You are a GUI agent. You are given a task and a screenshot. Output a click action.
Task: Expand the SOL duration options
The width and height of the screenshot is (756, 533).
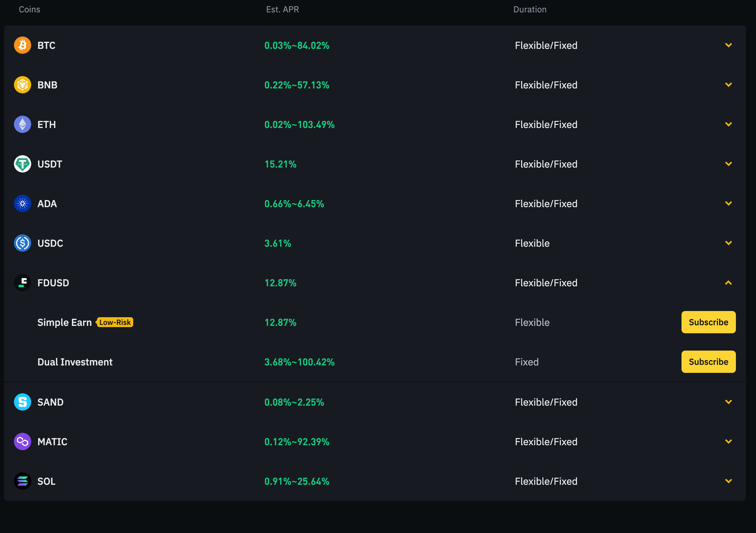pos(728,481)
